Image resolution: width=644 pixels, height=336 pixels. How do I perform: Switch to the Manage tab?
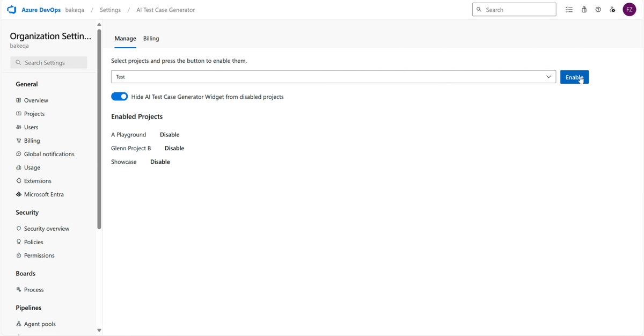click(125, 39)
